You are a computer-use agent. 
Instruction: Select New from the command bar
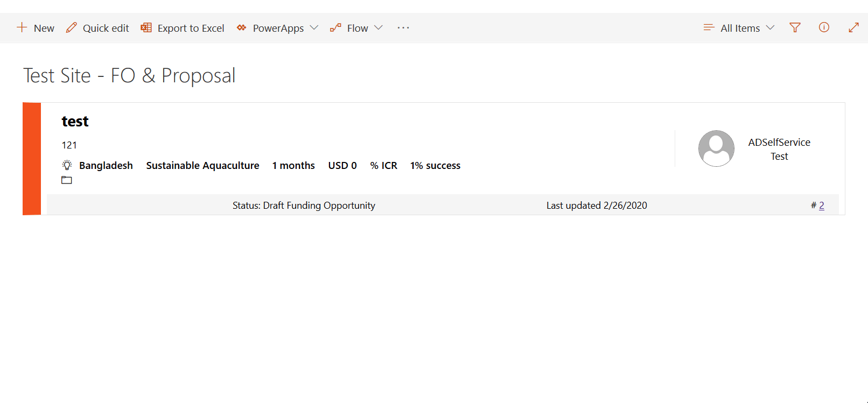tap(36, 27)
